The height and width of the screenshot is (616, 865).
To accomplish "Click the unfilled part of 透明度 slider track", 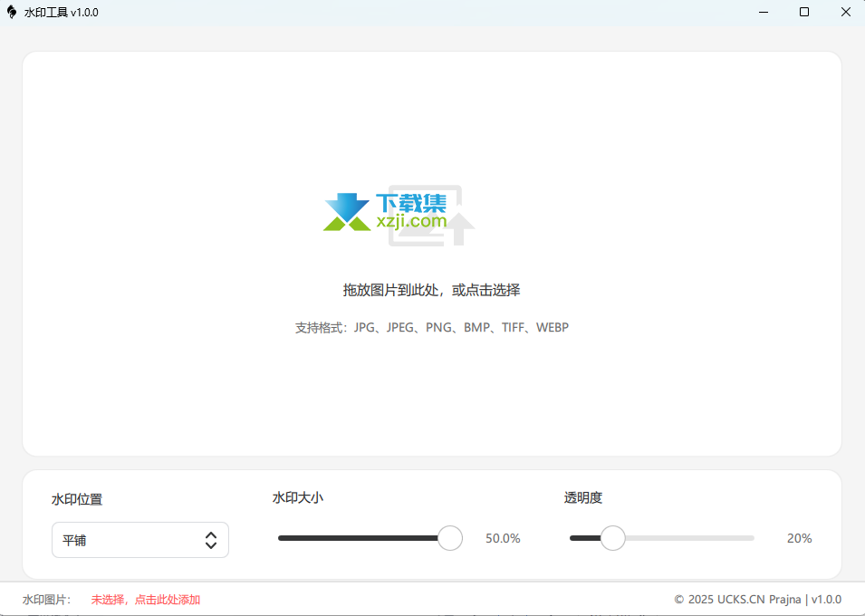I will [689, 538].
